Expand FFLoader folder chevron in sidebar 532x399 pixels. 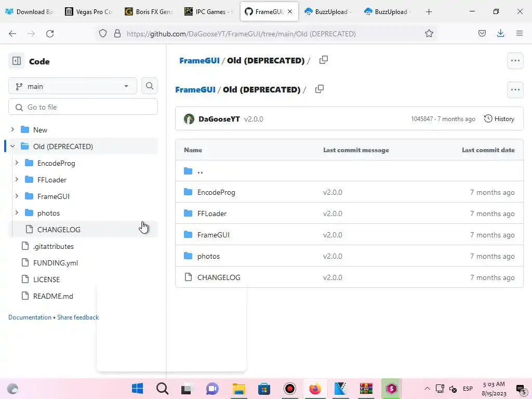point(17,179)
